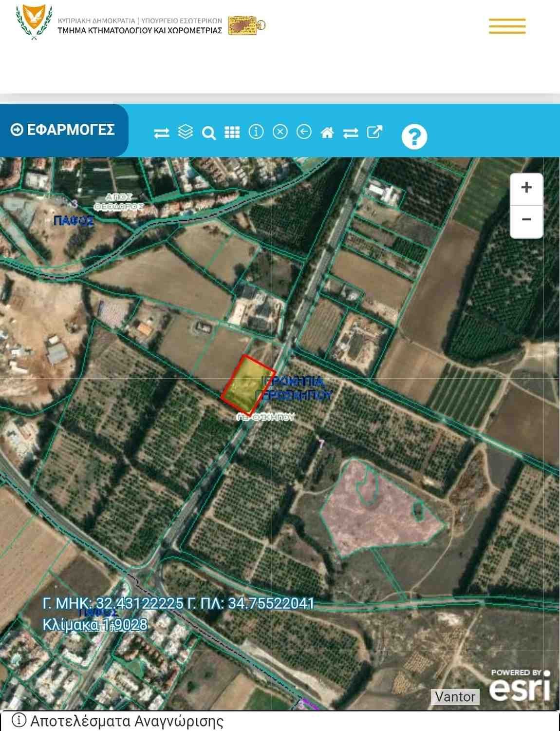Image resolution: width=560 pixels, height=731 pixels.
Task: Open the ΕΦΑΡΜΟΓΕΣ applications panel
Action: pos(63,130)
